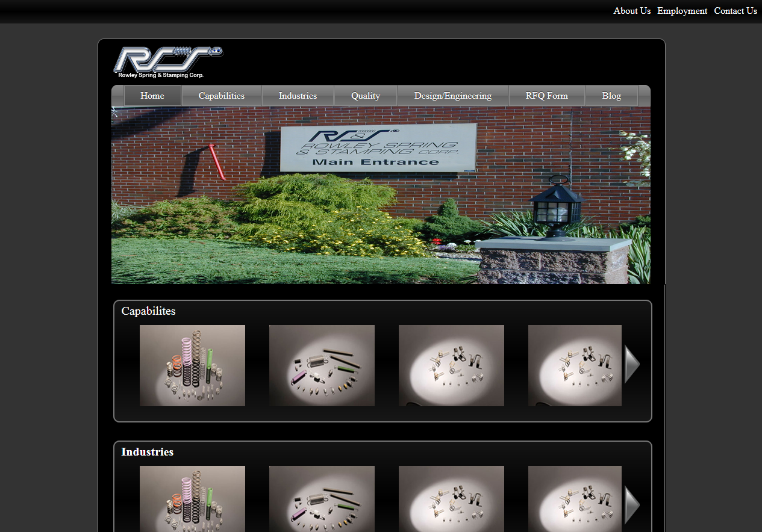Open the Capabilities menu item
This screenshot has height=532, width=762.
point(222,96)
